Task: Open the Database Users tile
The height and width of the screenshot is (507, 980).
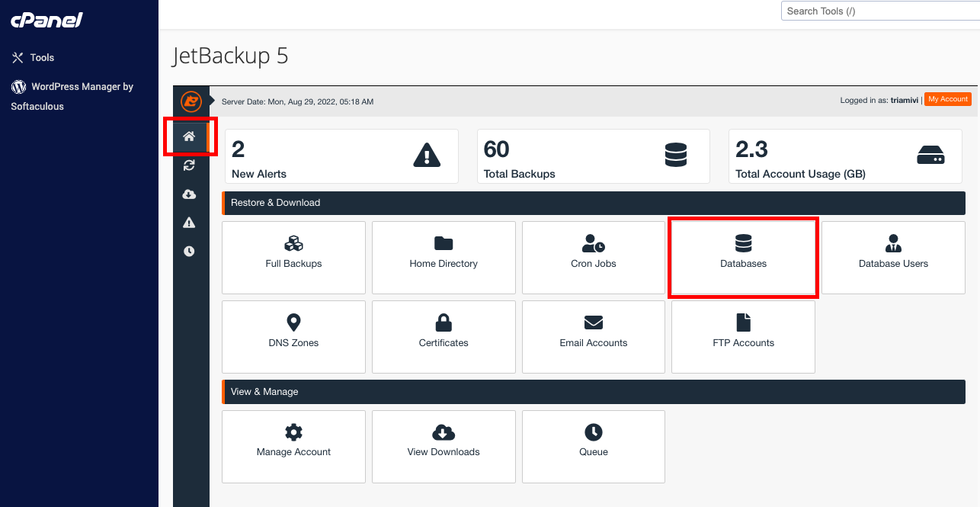Action: pyautogui.click(x=893, y=258)
